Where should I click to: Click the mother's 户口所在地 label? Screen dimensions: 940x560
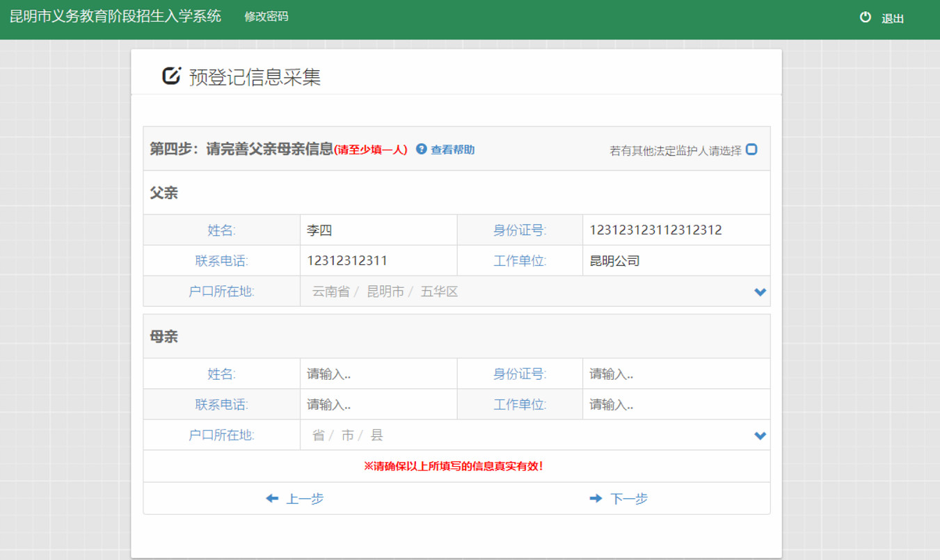click(221, 435)
